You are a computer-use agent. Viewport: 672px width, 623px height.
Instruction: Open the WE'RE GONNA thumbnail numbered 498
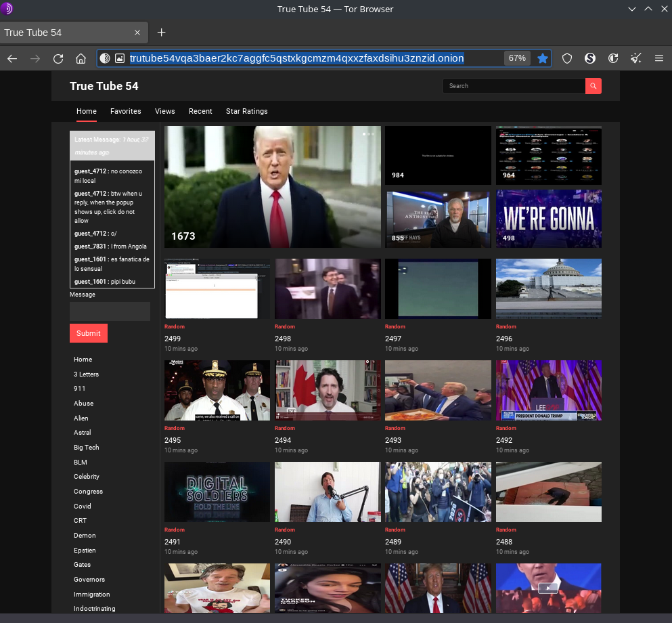click(549, 219)
